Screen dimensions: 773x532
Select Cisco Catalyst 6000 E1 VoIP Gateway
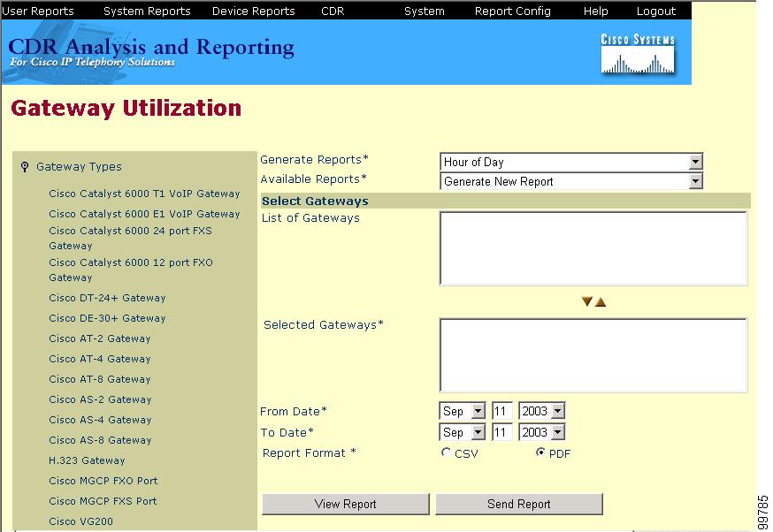[144, 214]
